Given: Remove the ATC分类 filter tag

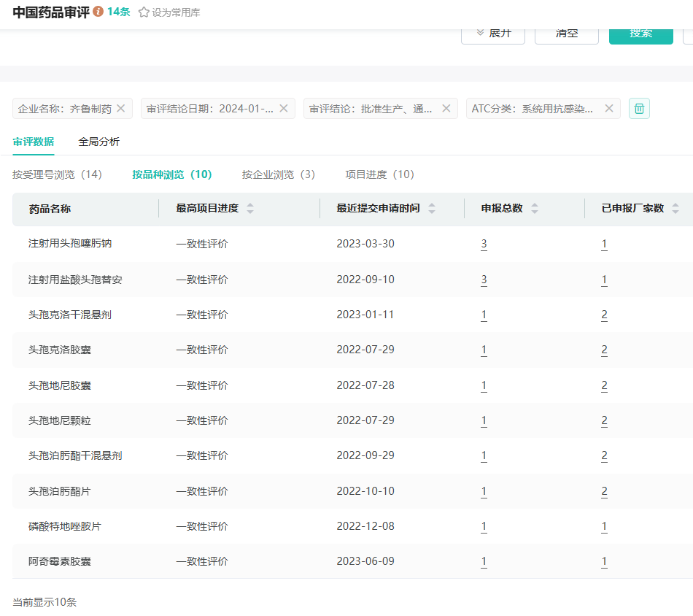Looking at the screenshot, I should click(x=609, y=108).
